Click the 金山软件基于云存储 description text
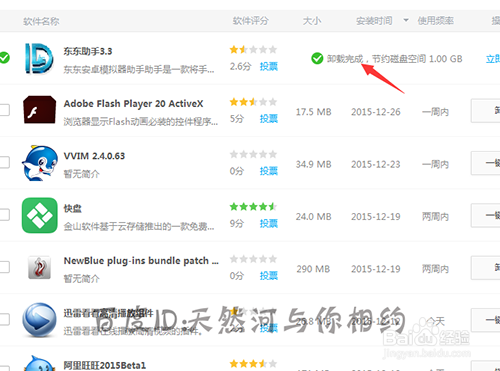The image size is (500, 371). click(x=139, y=227)
